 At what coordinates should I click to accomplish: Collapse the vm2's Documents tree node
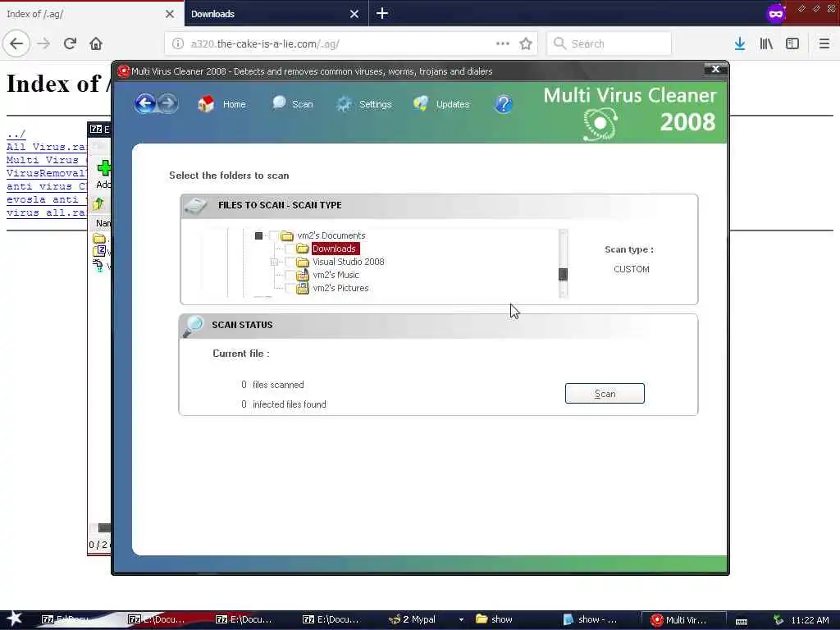(258, 235)
